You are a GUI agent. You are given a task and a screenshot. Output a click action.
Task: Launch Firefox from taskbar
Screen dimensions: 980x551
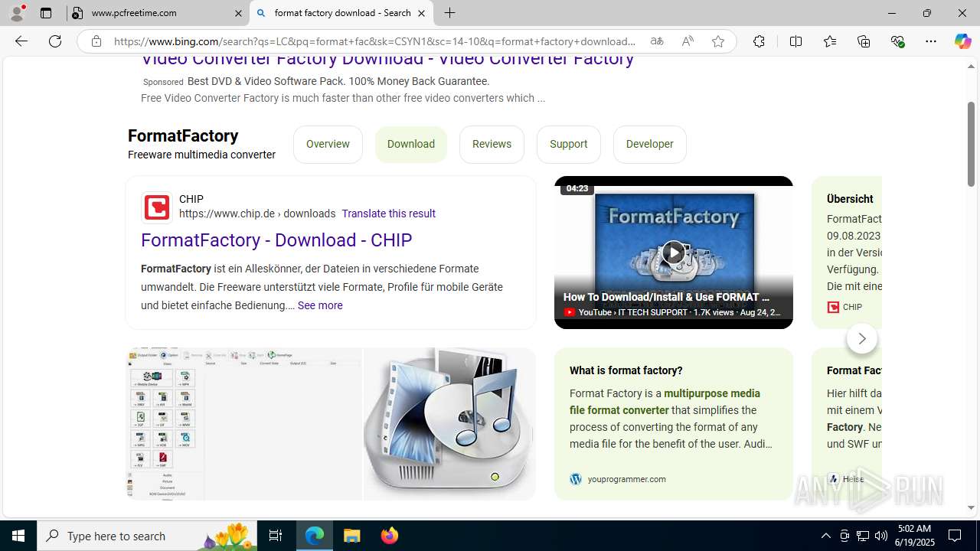coord(389,536)
